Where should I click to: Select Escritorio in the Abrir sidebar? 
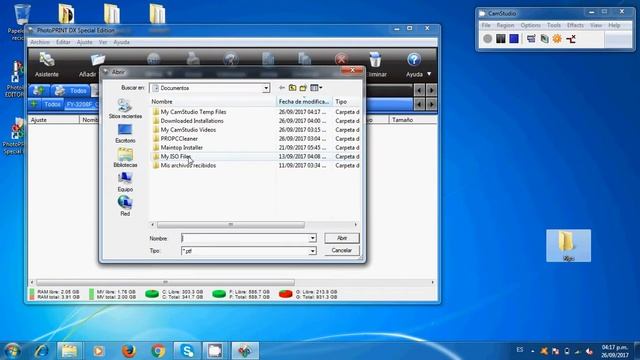[x=125, y=133]
